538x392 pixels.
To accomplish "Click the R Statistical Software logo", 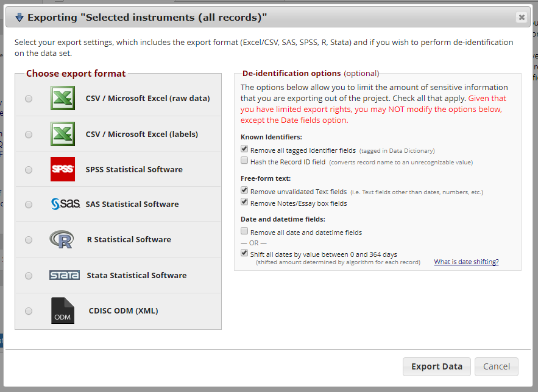I will (62, 240).
